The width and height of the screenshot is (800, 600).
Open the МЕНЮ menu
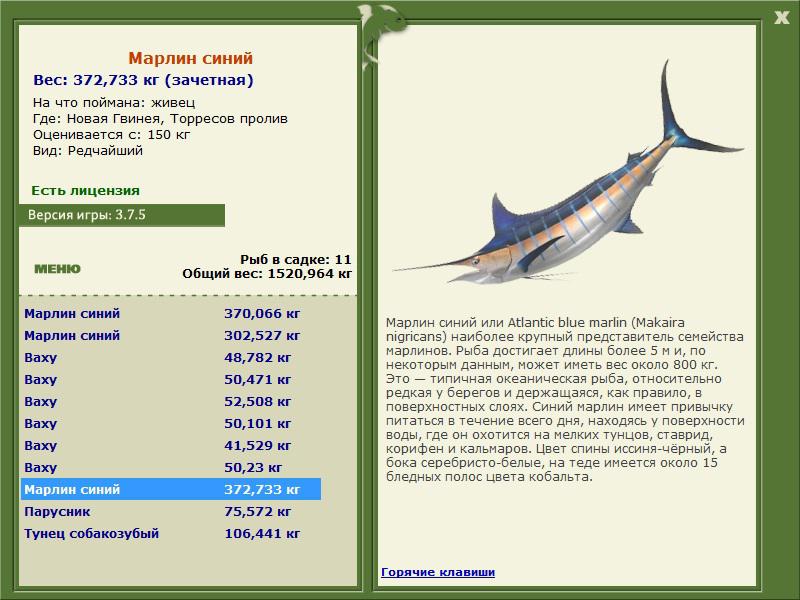(x=57, y=269)
